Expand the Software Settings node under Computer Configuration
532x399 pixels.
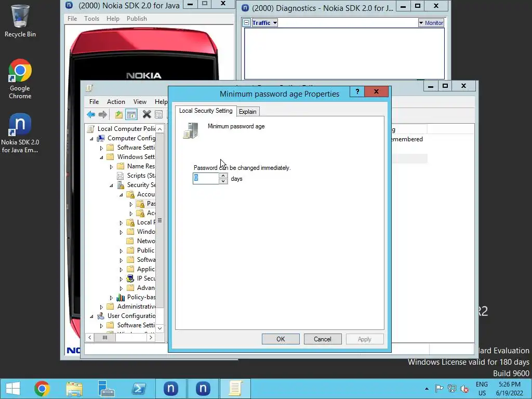tap(101, 148)
